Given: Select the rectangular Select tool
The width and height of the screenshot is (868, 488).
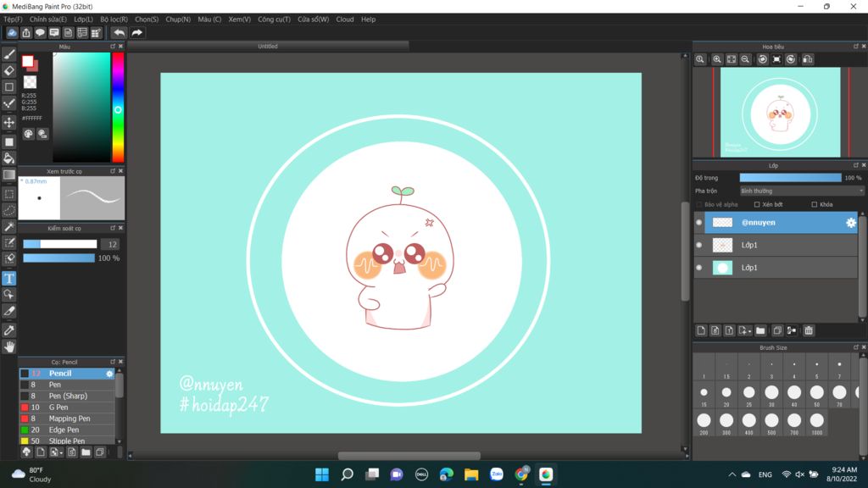Looking at the screenshot, I should click(8, 194).
